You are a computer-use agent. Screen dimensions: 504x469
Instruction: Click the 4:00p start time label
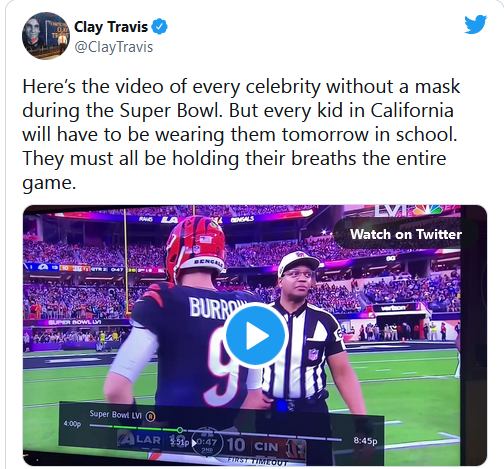tap(72, 424)
